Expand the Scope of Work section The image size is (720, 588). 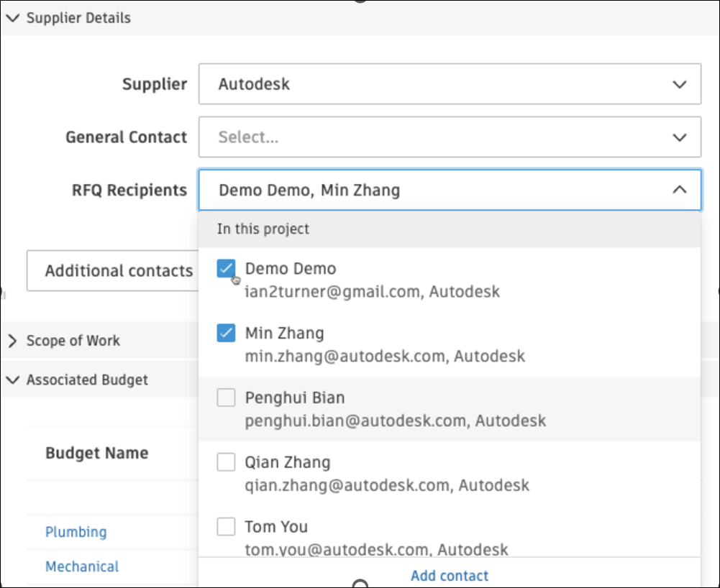click(12, 341)
